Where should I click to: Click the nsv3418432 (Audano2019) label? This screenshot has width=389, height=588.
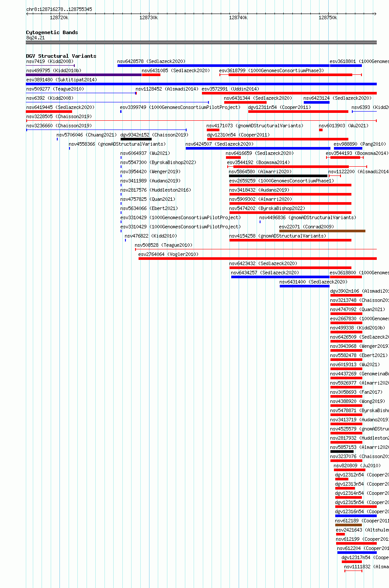click(260, 190)
